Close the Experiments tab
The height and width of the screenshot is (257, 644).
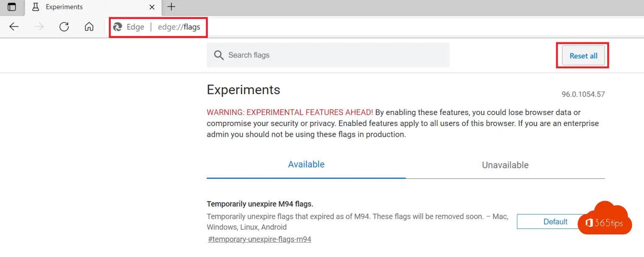[x=152, y=7]
